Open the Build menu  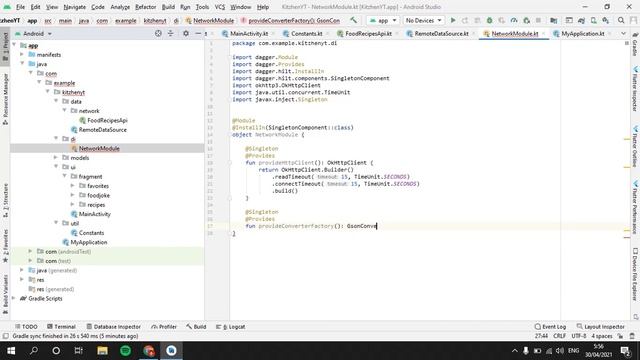(168, 7)
